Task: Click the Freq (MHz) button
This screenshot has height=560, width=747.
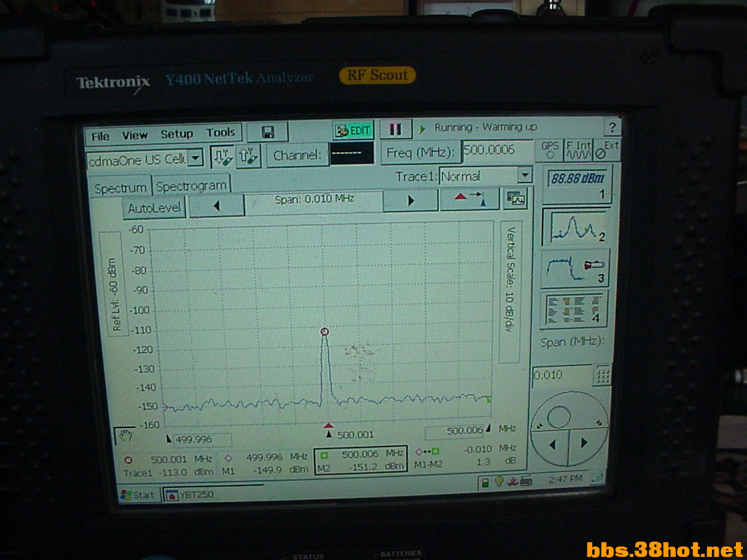Action: pyautogui.click(x=421, y=153)
